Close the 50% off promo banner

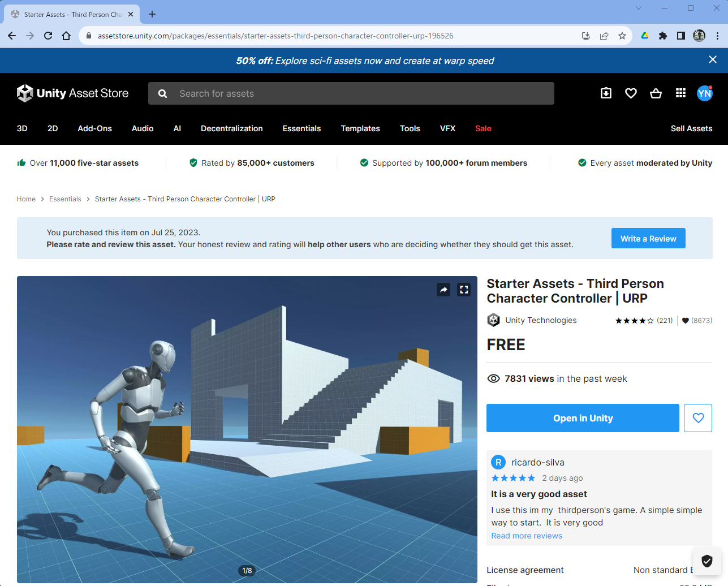(713, 60)
